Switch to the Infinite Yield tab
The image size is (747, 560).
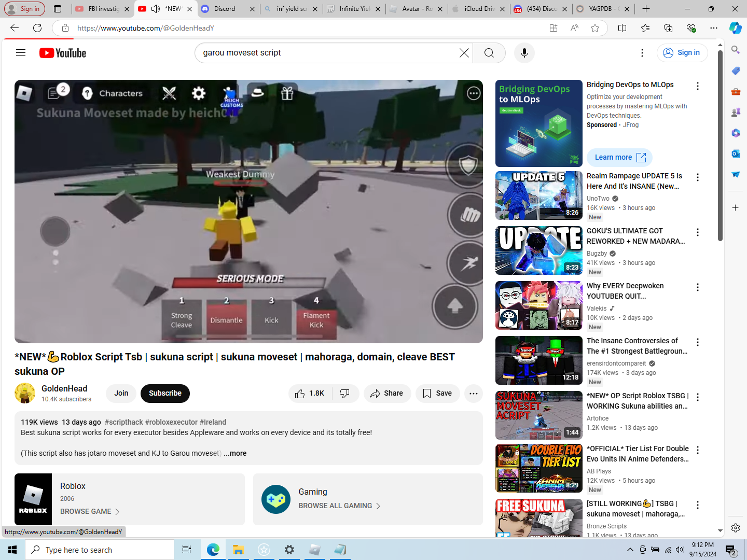tap(354, 9)
